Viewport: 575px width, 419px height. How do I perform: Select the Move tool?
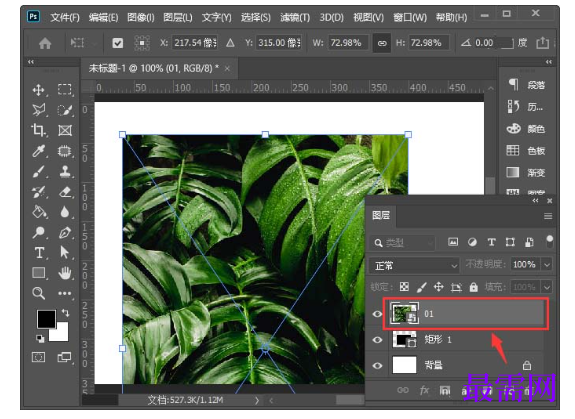click(x=39, y=90)
